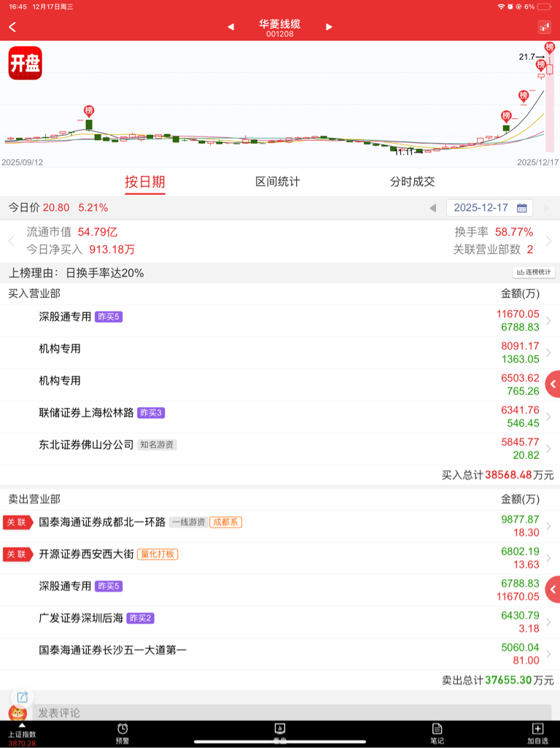
Task: Open the 6503.62 机构专用 buy row
Action: [280, 385]
